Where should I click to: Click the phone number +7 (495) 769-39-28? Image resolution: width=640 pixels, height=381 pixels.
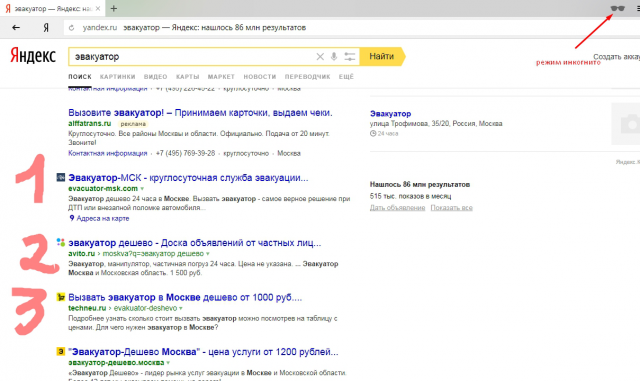[185, 153]
